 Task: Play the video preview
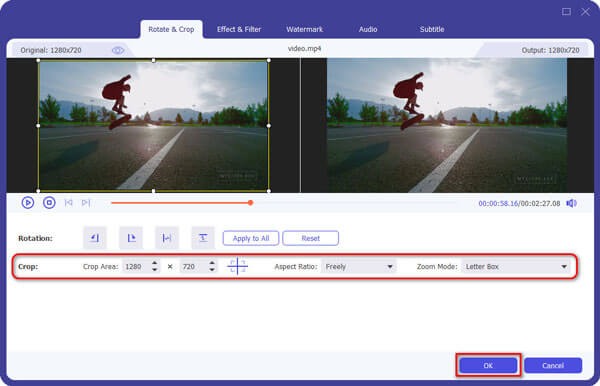(x=28, y=202)
